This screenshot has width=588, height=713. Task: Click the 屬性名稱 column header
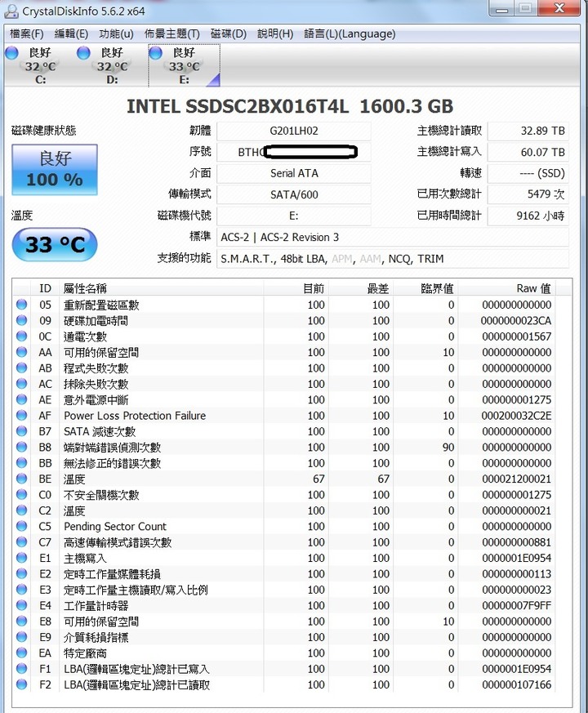click(x=162, y=288)
